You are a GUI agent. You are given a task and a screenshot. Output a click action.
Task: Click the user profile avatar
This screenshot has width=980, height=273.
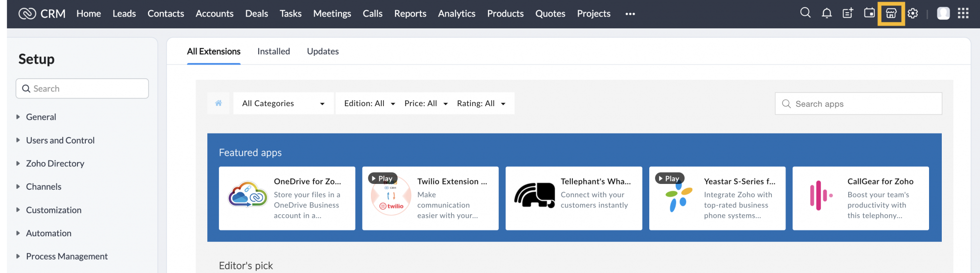click(943, 13)
